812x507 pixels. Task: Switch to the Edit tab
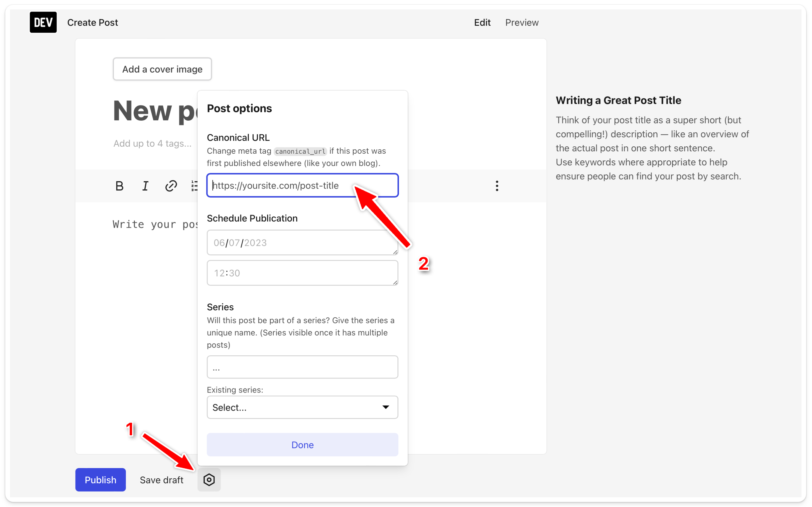tap(482, 23)
